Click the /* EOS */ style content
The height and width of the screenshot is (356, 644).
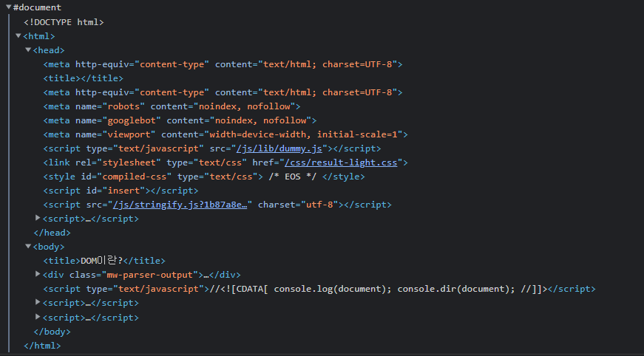(x=293, y=177)
